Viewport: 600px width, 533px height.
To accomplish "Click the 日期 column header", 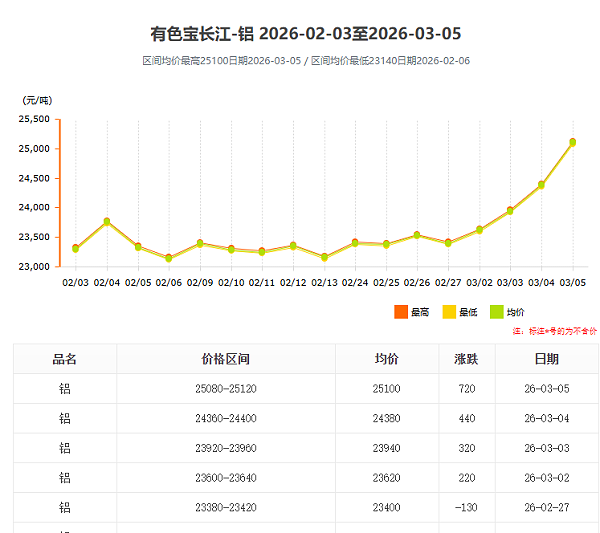I will (x=547, y=359).
